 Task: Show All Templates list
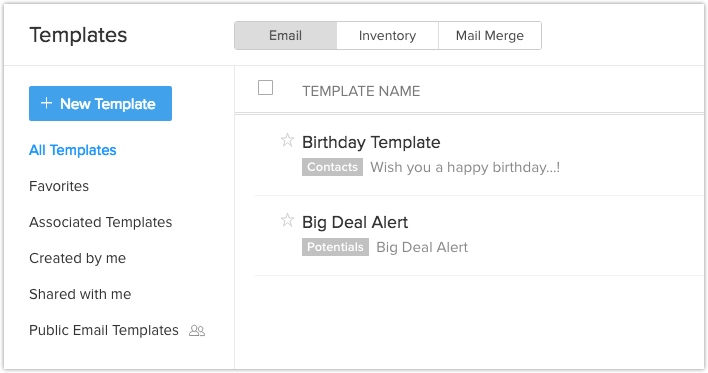coord(73,150)
